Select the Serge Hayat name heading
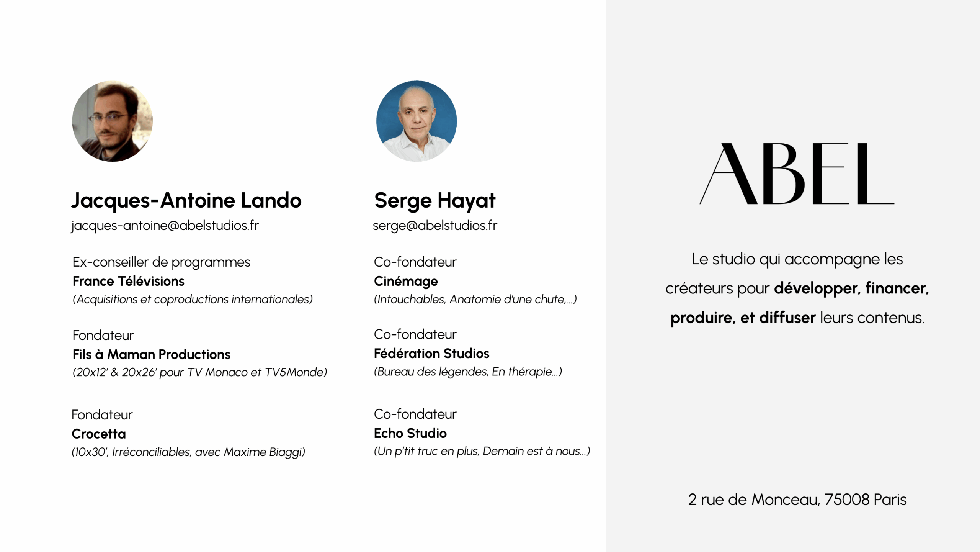Image resolution: width=980 pixels, height=552 pixels. [x=435, y=200]
